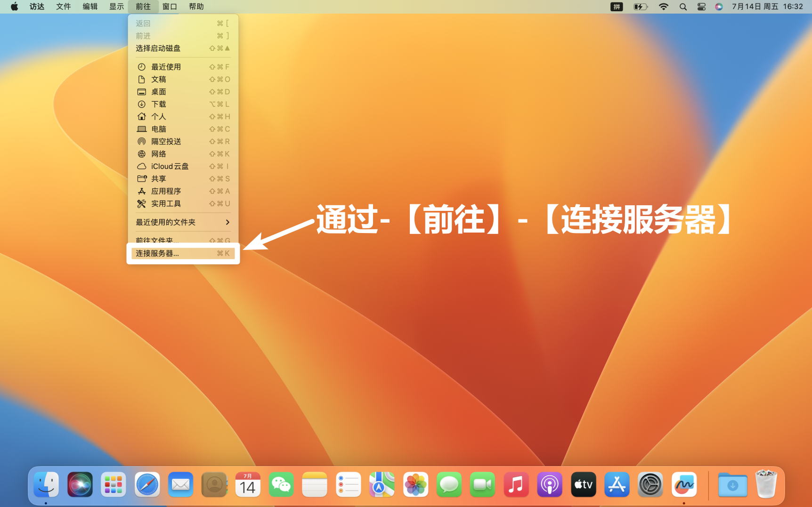Open Downloads folder stack in Dock
The image size is (812, 507).
(x=732, y=484)
